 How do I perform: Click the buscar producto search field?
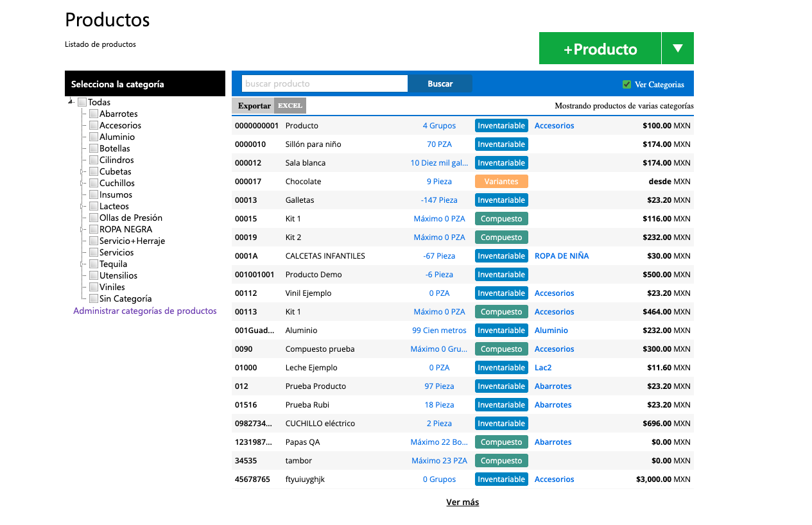tap(325, 83)
